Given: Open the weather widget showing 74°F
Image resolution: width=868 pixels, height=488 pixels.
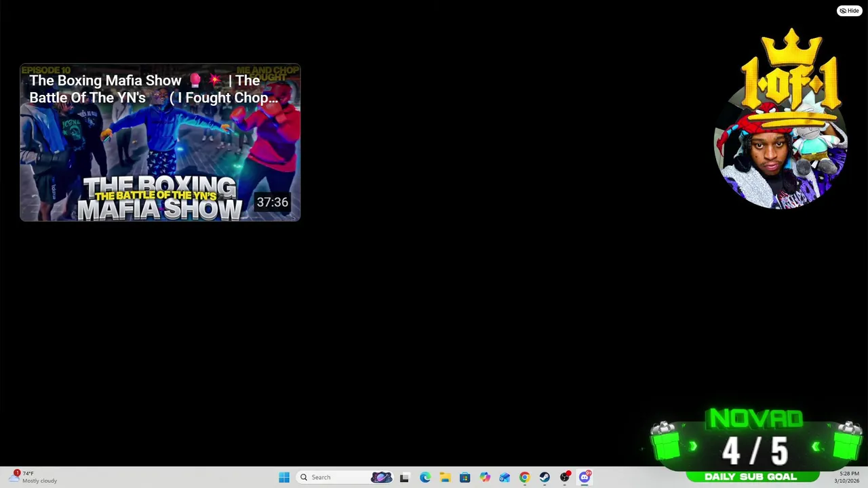Looking at the screenshot, I should click(x=33, y=477).
